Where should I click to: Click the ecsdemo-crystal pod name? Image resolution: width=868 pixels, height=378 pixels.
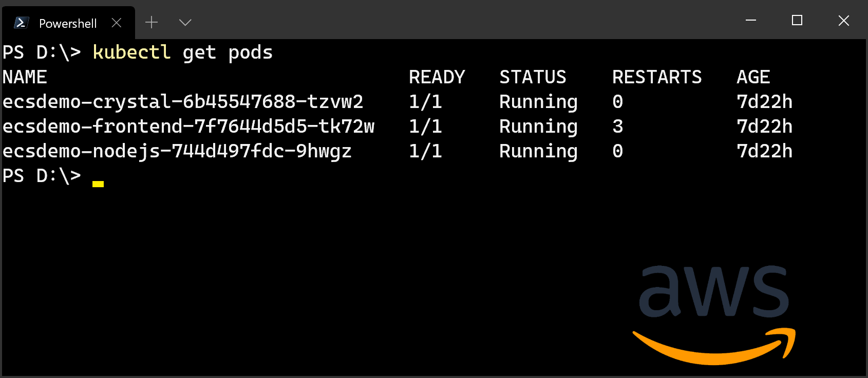pyautogui.click(x=183, y=102)
